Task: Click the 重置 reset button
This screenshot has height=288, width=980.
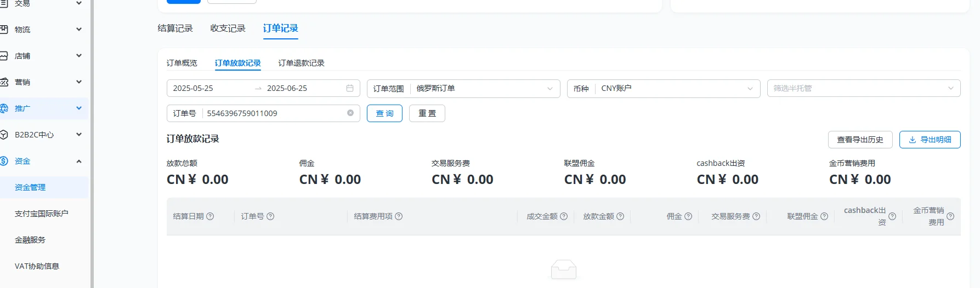Action: (x=427, y=113)
